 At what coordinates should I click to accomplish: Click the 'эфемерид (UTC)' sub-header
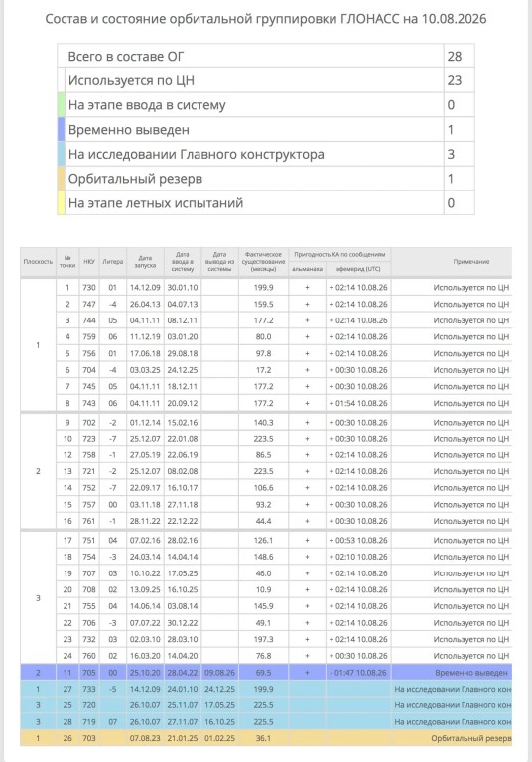pos(358,269)
